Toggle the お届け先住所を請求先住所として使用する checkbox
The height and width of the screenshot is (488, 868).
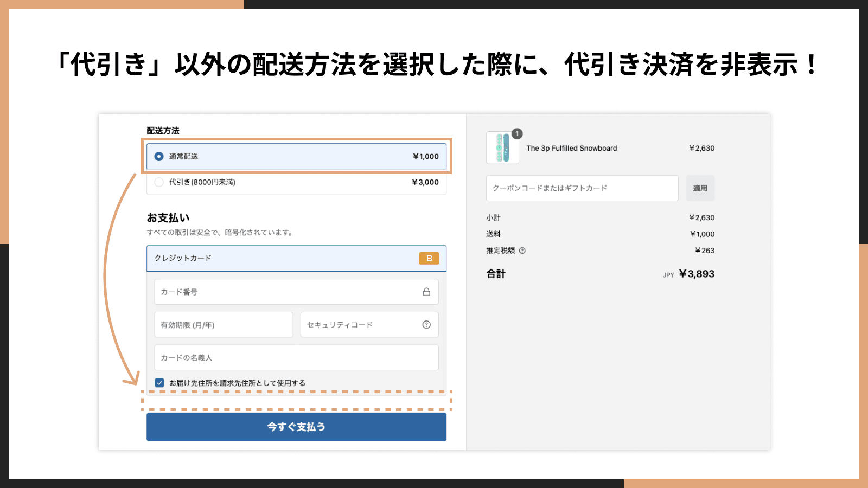coord(159,383)
